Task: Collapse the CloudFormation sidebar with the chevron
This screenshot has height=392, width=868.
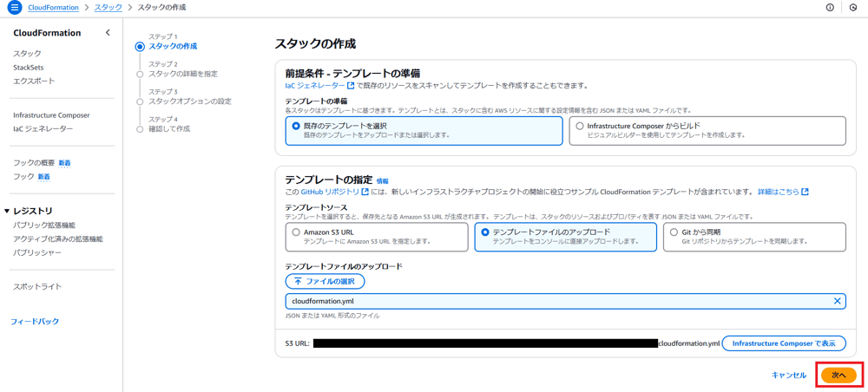Action: [x=108, y=33]
